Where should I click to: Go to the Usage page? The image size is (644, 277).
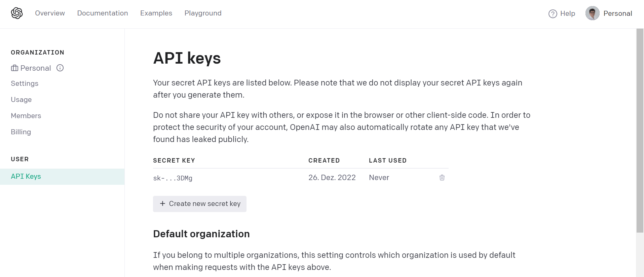point(21,99)
